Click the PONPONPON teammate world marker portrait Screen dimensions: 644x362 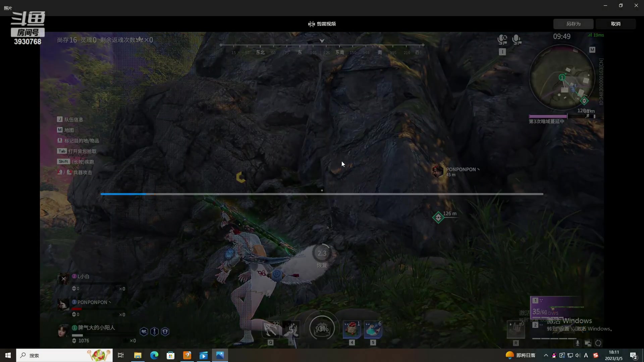[438, 171]
